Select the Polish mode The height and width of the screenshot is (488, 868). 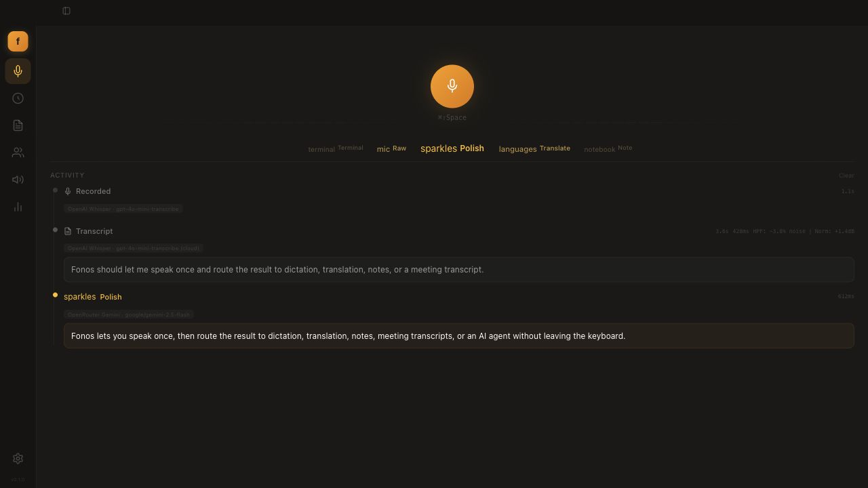452,148
